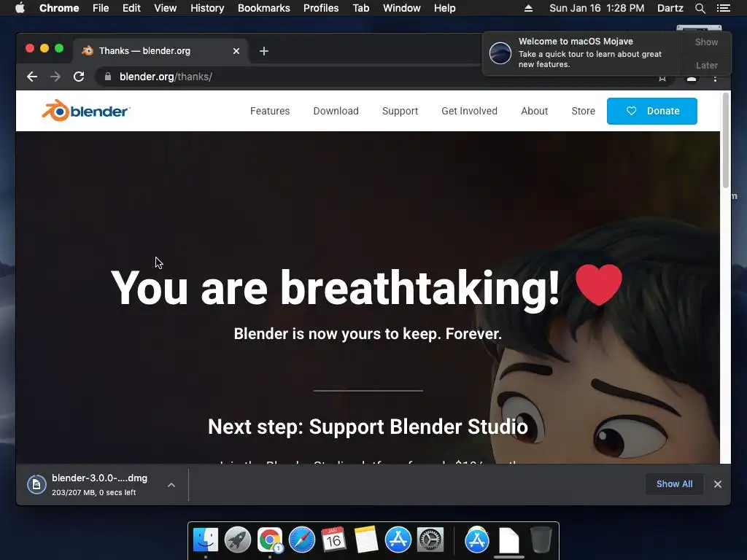This screenshot has height=560, width=747.
Task: Open System Preferences from the dock
Action: [x=430, y=540]
